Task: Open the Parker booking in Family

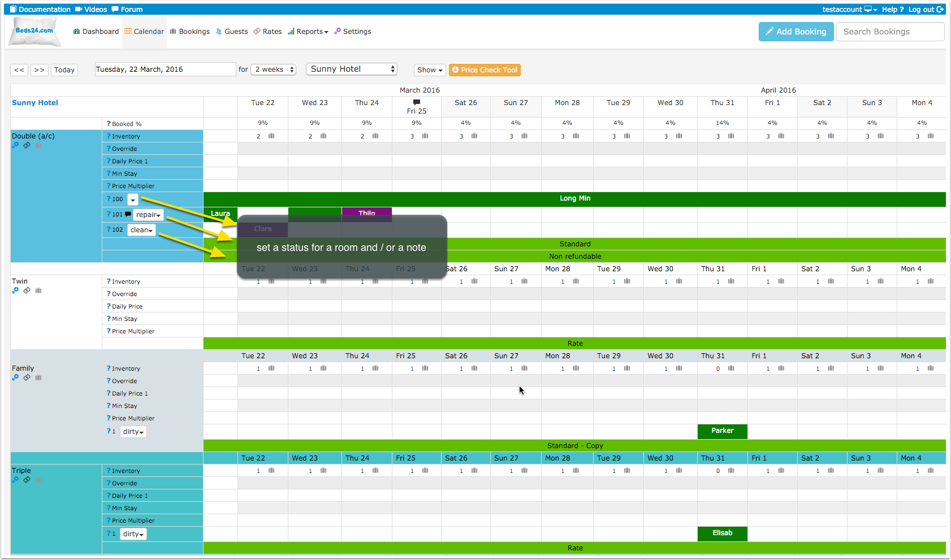Action: (x=723, y=431)
